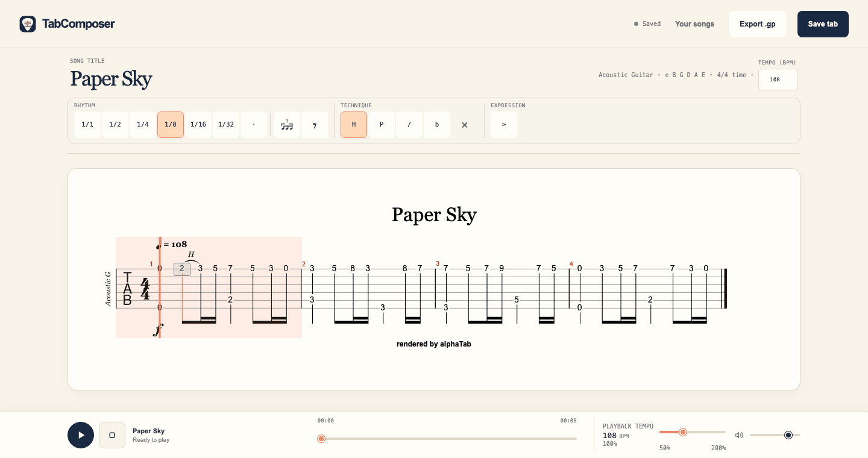Enable the pull-off P technique

tap(382, 125)
